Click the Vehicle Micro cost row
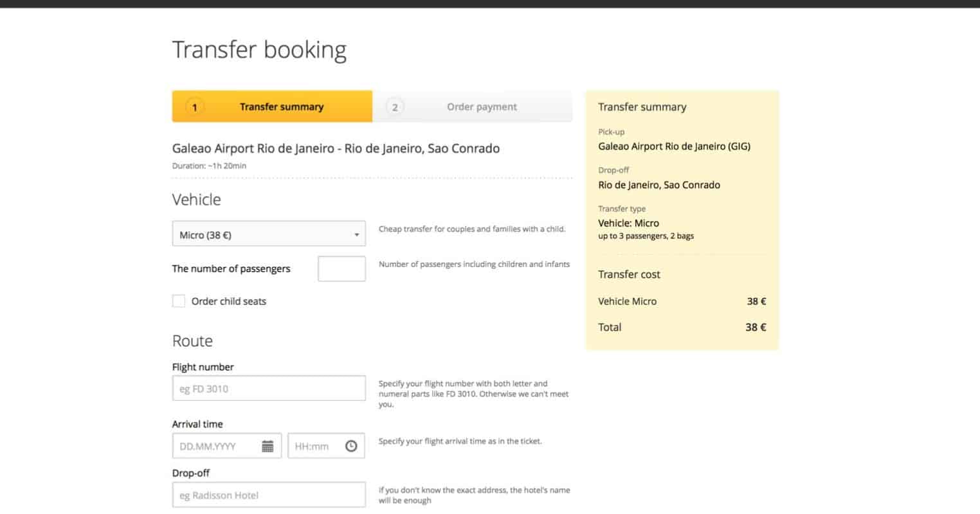Image resolution: width=980 pixels, height=514 pixels. [x=682, y=301]
